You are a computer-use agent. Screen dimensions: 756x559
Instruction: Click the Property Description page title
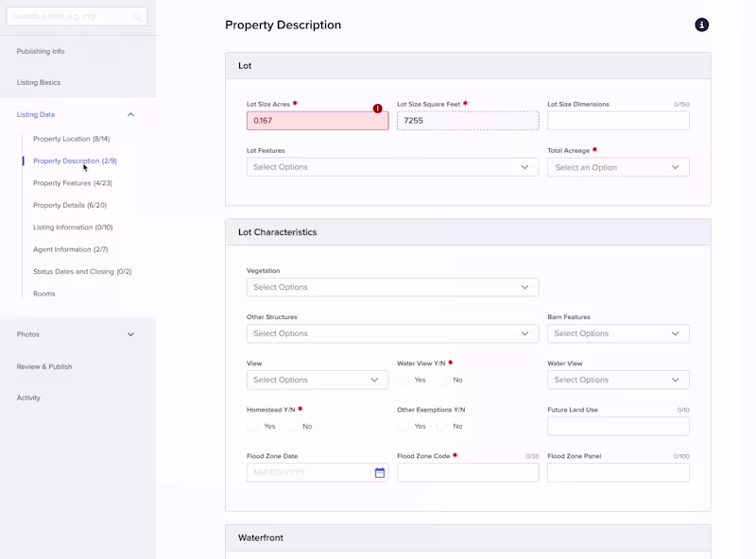(283, 25)
